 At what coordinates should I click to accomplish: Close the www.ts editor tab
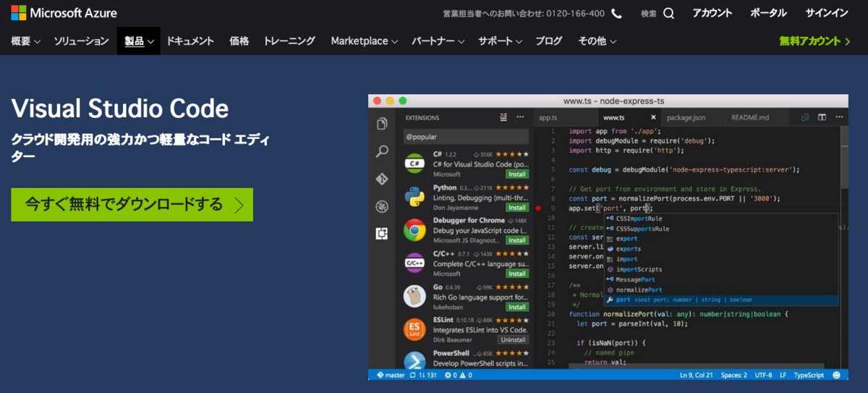click(x=653, y=117)
